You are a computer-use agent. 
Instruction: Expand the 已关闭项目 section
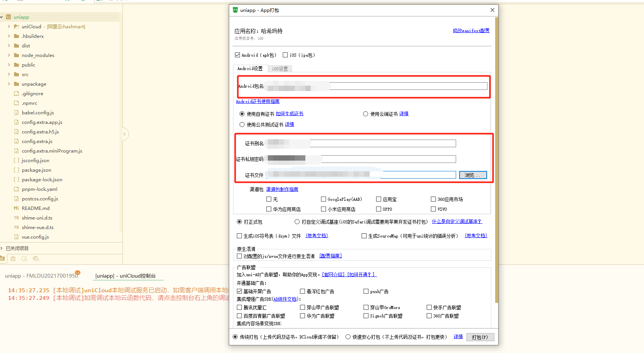pyautogui.click(x=2, y=249)
